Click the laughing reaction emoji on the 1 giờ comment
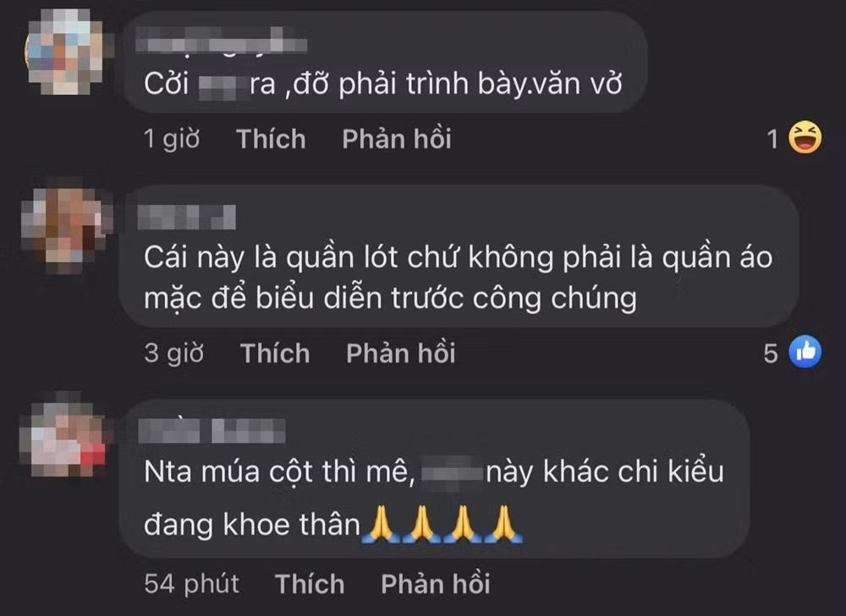The height and width of the screenshot is (616, 846). [x=805, y=138]
